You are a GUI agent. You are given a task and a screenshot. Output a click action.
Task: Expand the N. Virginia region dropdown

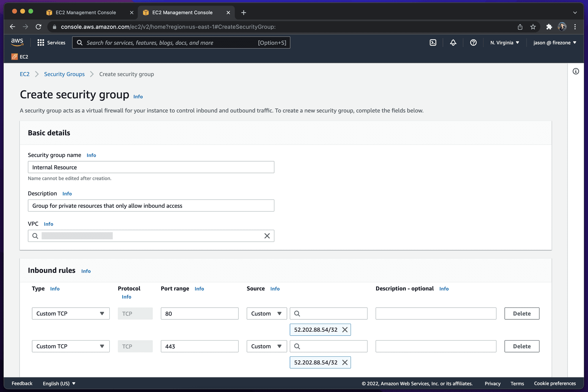coord(504,43)
